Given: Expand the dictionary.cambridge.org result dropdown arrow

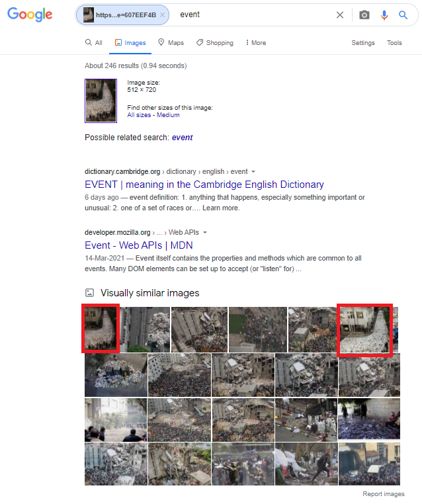Looking at the screenshot, I should (x=253, y=172).
